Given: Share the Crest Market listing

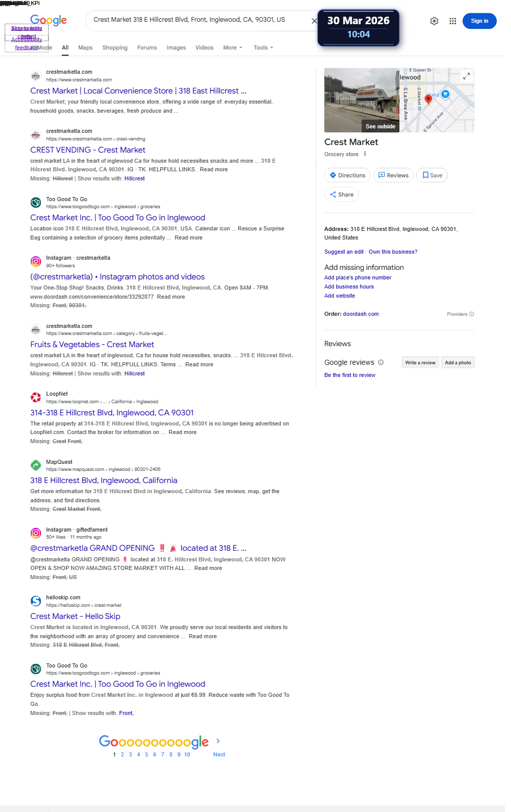Looking at the screenshot, I should coord(342,195).
